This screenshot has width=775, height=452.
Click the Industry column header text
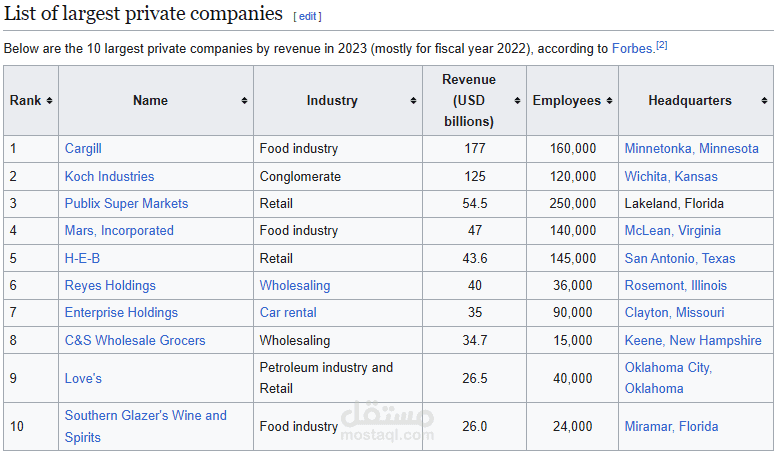click(332, 100)
